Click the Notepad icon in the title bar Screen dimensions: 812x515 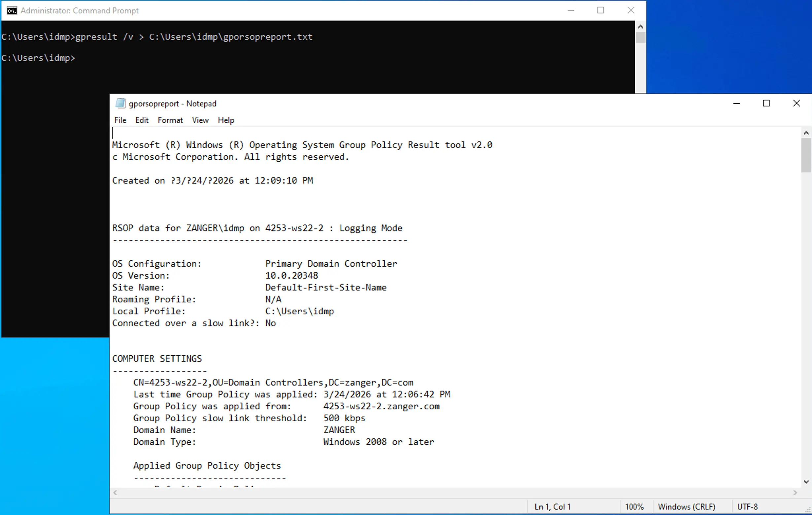(x=120, y=103)
